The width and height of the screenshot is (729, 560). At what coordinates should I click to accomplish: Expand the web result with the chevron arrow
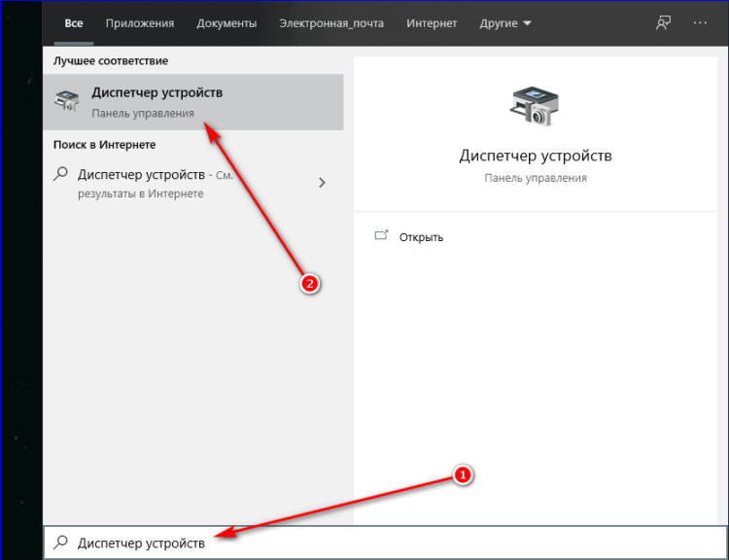coord(323,183)
